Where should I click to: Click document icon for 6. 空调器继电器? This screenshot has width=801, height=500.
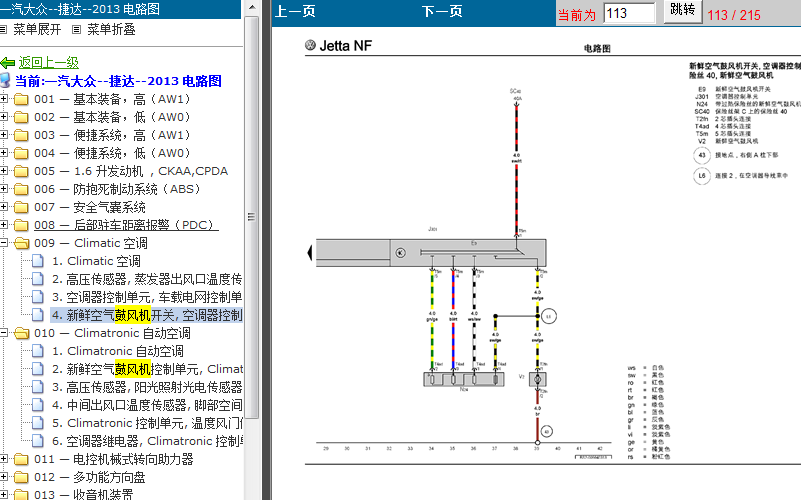38,441
